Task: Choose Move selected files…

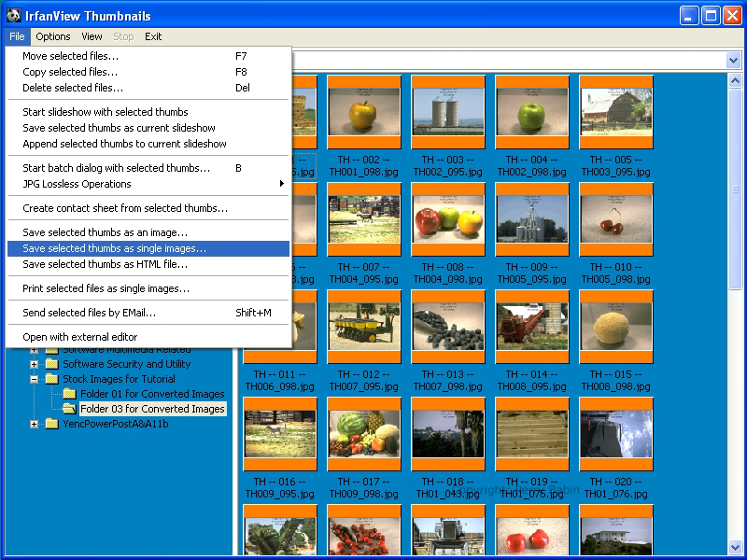Action: coord(148,56)
